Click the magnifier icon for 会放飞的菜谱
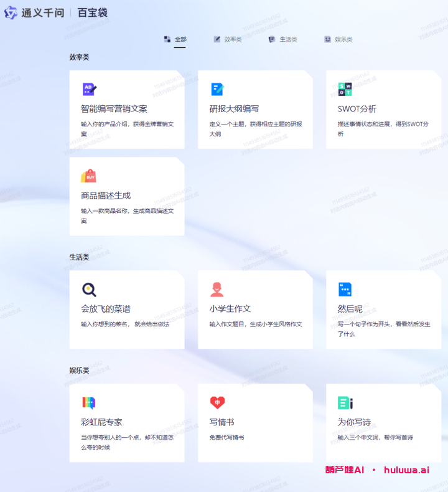 pos(89,290)
